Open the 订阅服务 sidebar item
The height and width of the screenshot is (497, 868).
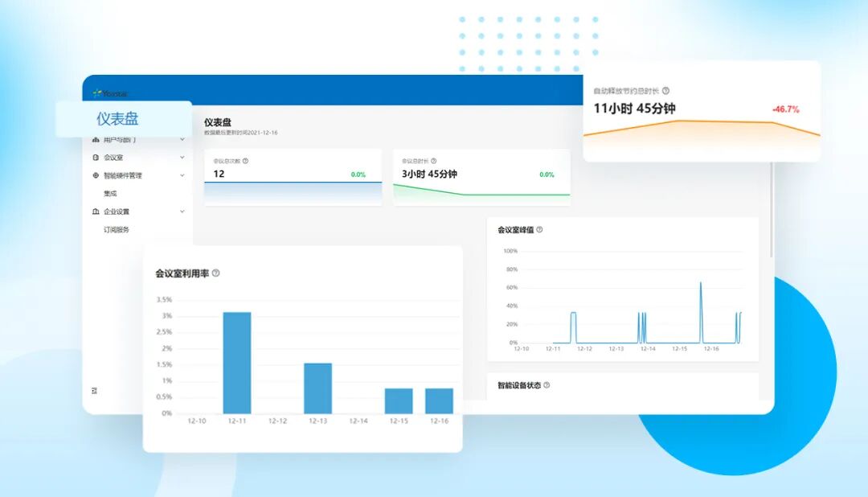click(x=117, y=229)
